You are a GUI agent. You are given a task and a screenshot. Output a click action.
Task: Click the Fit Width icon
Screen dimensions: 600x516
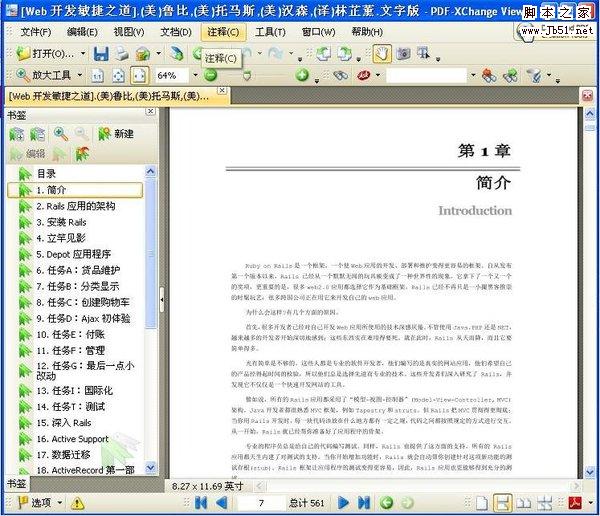[139, 75]
